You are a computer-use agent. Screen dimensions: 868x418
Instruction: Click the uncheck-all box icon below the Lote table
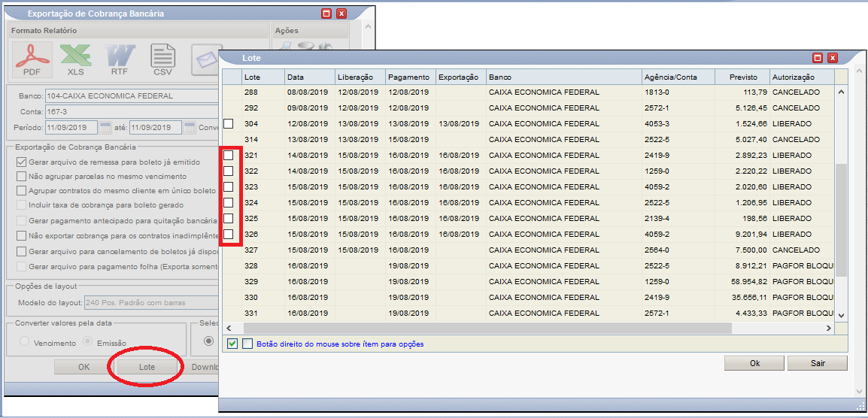pyautogui.click(x=247, y=344)
